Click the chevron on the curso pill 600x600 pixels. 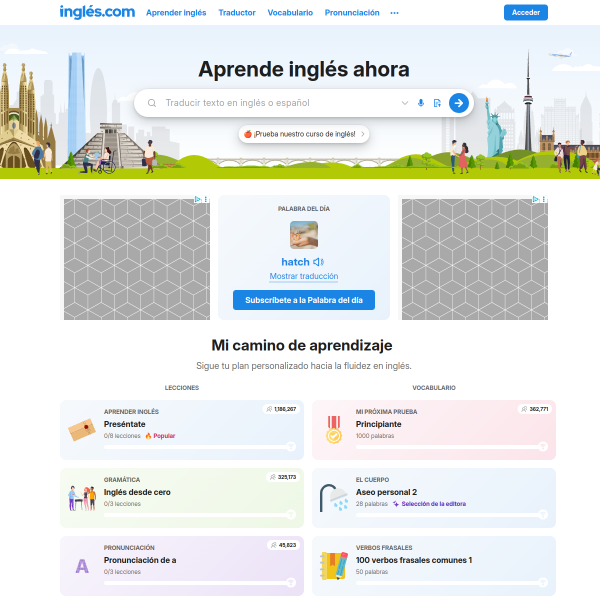click(363, 134)
